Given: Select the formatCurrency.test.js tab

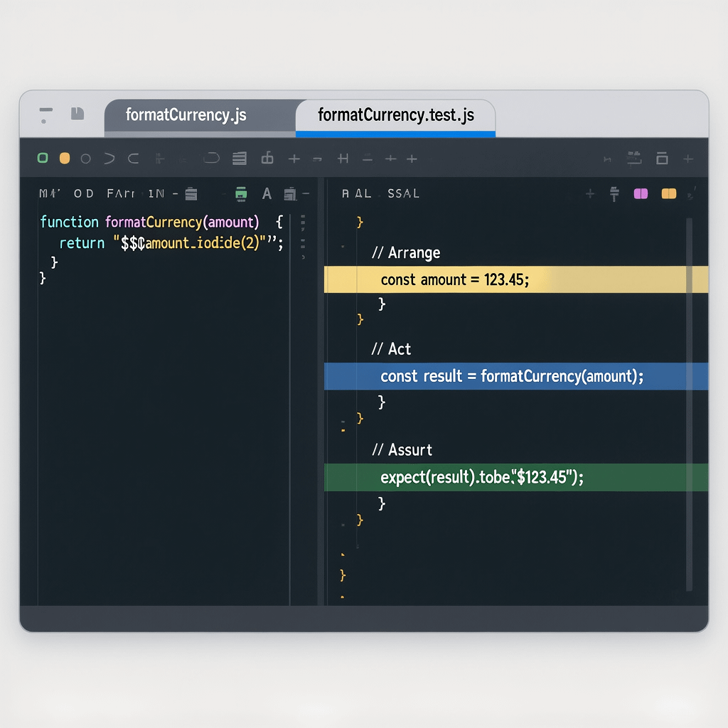Looking at the screenshot, I should pos(395,114).
